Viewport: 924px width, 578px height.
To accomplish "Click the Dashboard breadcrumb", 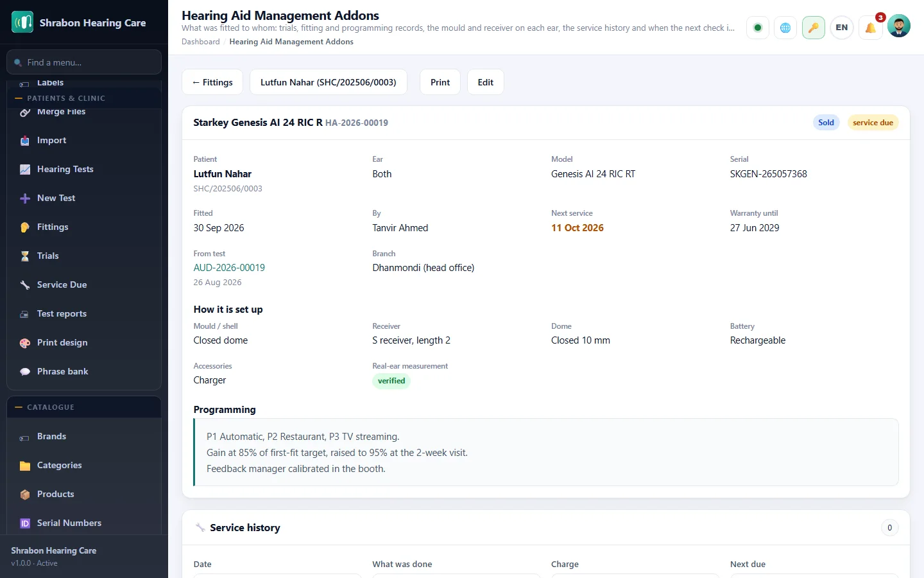I will point(200,42).
